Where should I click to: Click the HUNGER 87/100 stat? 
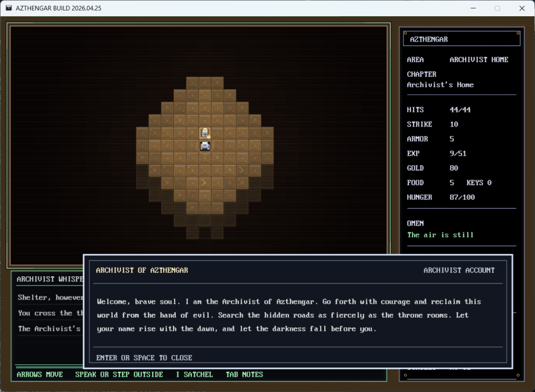click(441, 197)
